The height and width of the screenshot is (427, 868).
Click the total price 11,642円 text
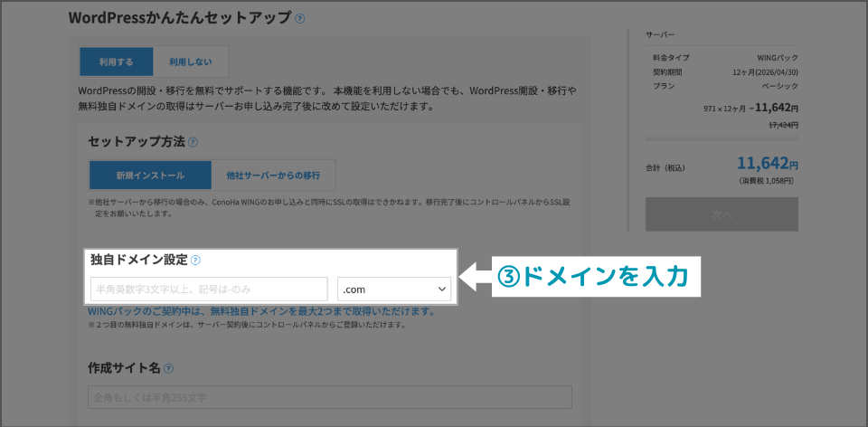click(768, 164)
